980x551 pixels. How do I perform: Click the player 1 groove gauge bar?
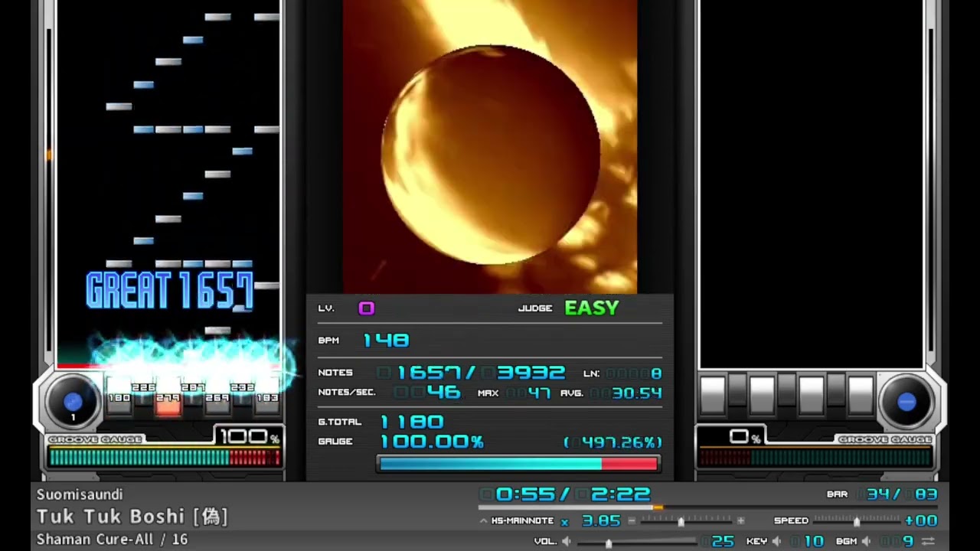164,458
